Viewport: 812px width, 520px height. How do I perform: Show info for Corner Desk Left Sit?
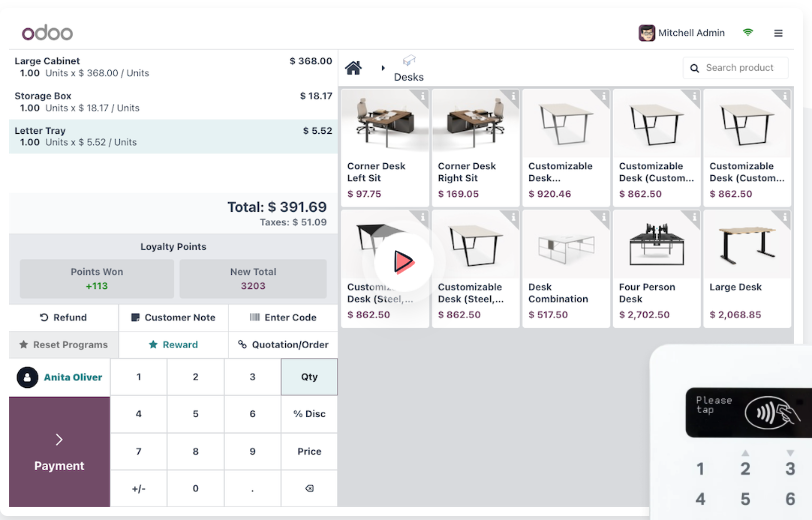click(x=423, y=97)
